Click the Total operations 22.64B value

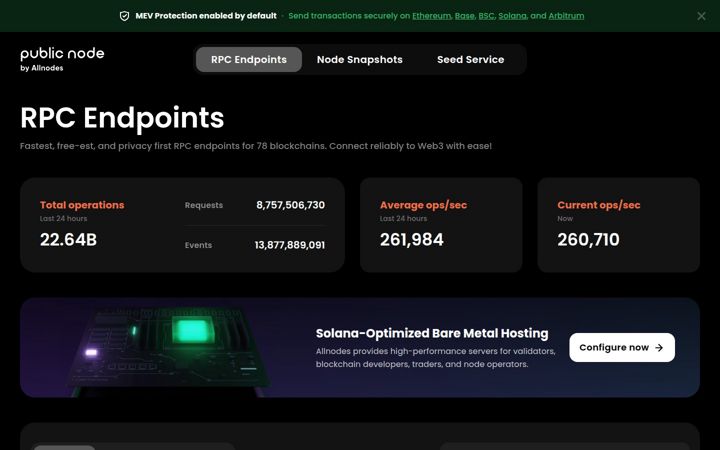(x=68, y=240)
